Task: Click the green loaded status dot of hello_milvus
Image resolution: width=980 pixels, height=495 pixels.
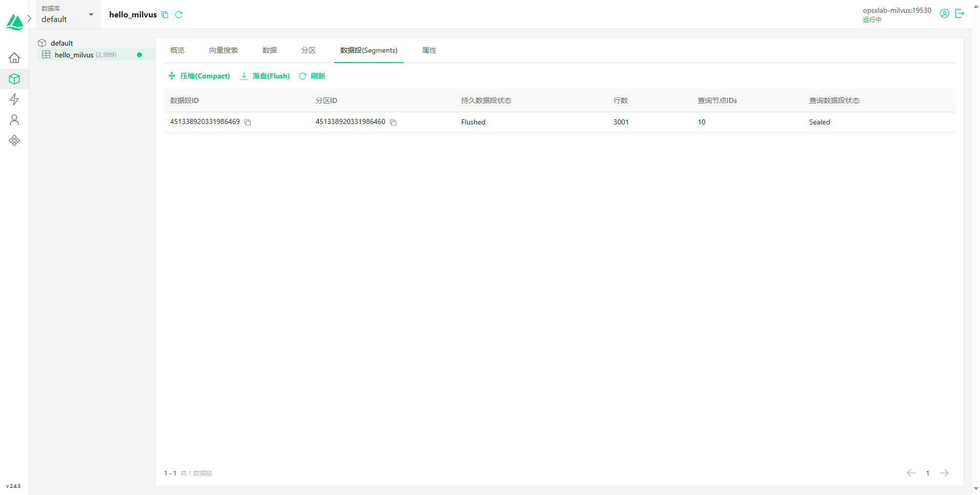Action: coord(139,55)
